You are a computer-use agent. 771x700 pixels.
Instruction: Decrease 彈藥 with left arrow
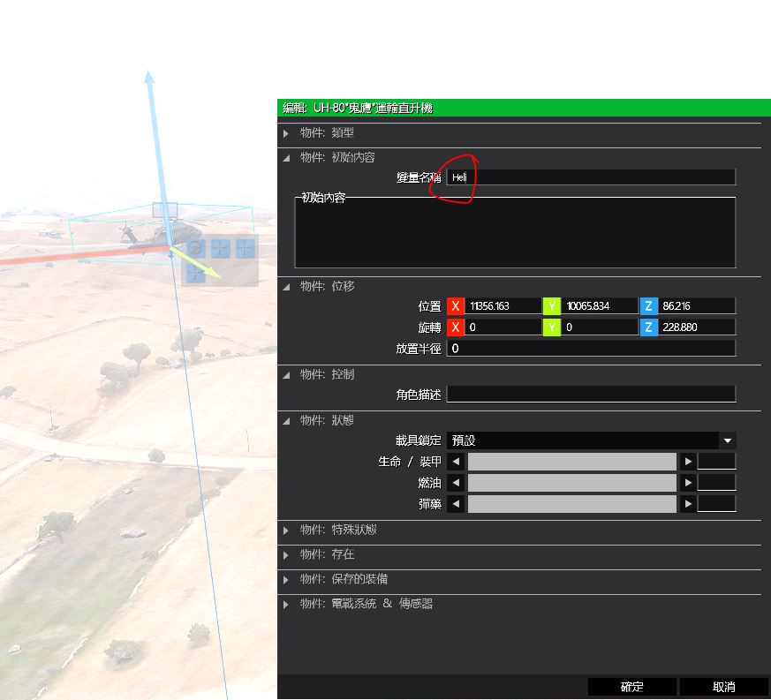456,504
